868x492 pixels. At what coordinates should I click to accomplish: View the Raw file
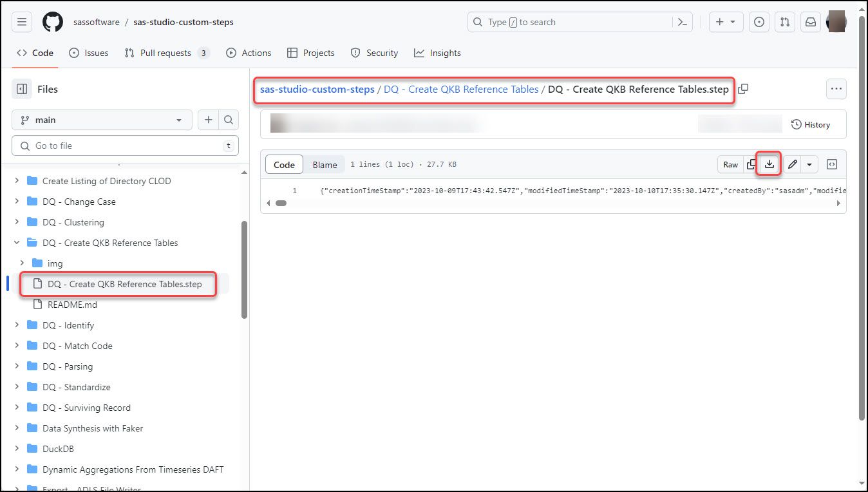click(x=730, y=164)
